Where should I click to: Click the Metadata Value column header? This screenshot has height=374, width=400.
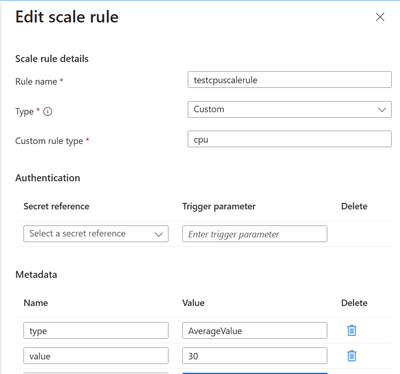[193, 303]
